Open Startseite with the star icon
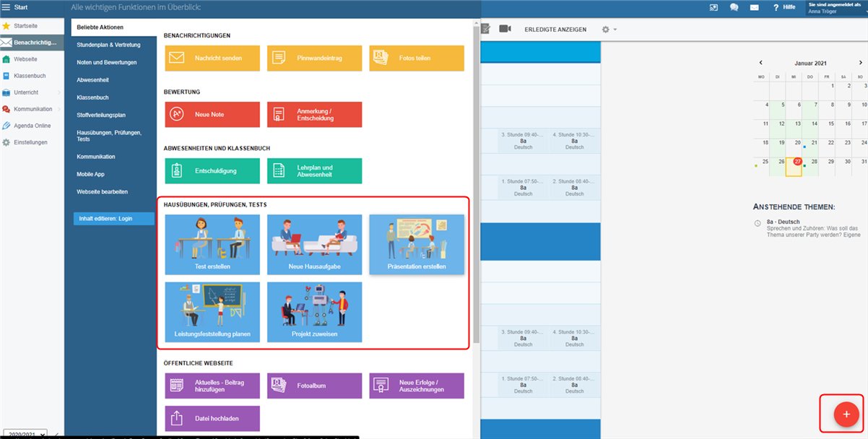Screen dimensions: 868x439 [x=26, y=26]
